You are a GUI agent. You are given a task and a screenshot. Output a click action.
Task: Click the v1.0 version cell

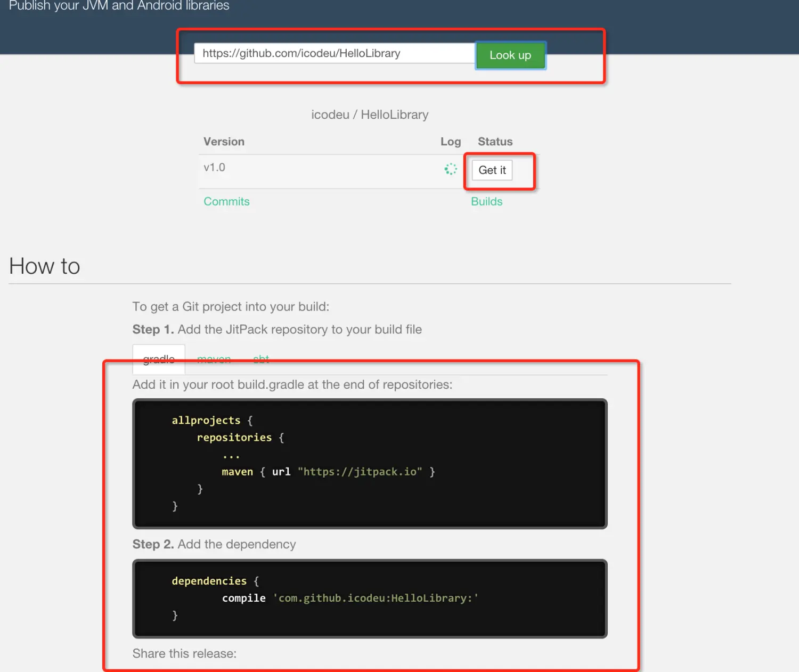pos(215,168)
